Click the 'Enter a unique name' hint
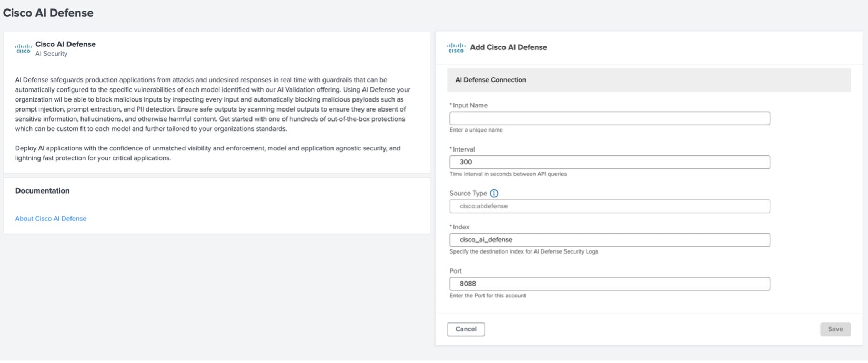Screen dimensions: 868x363 click(x=476, y=130)
